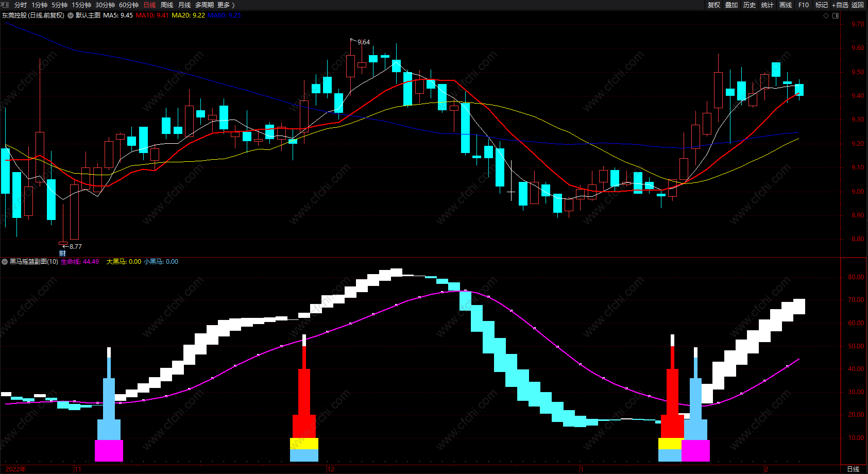Click the MA60: 9.25 label
The height and width of the screenshot is (474, 868).
224,15
